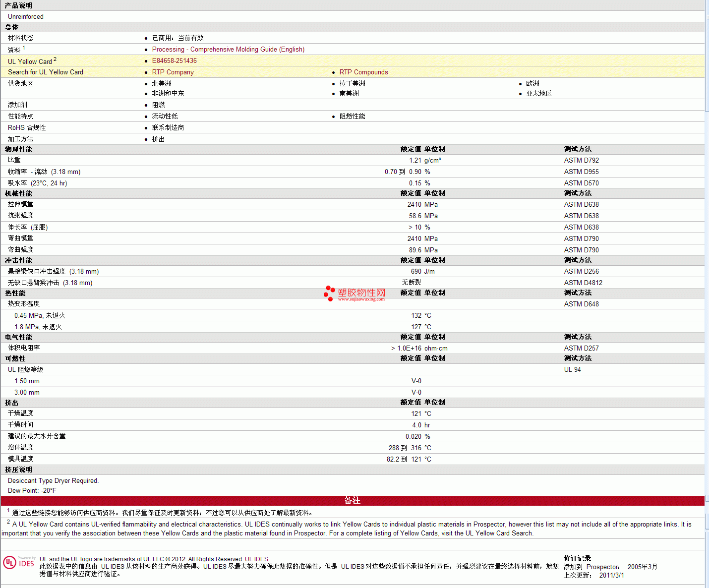The image size is (709, 588).
Task: Search Yellow Card for RTP Company
Action: point(173,72)
